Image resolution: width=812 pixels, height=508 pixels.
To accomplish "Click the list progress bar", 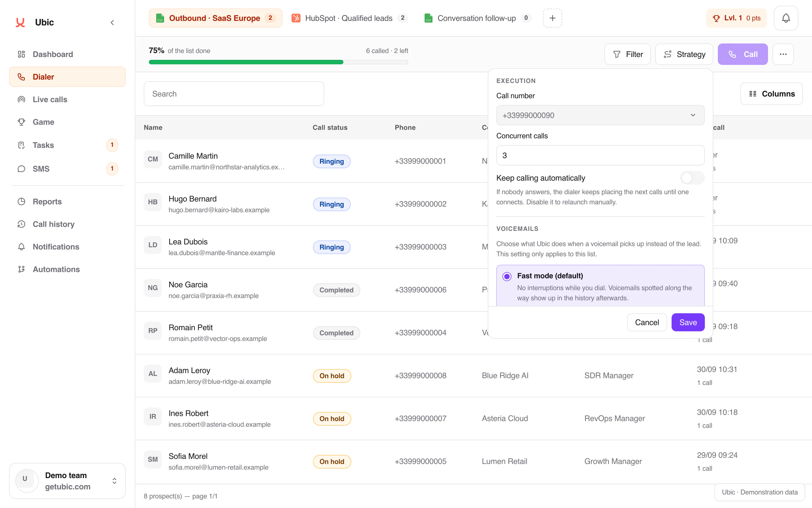I will [x=278, y=62].
